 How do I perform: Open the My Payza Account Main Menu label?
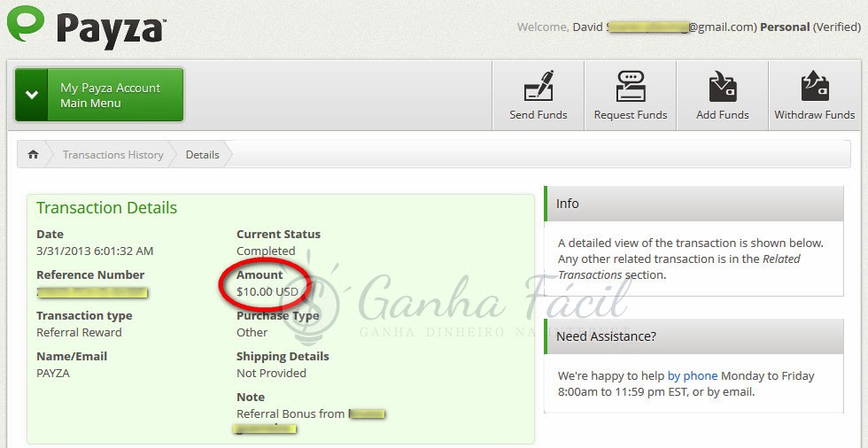click(110, 95)
